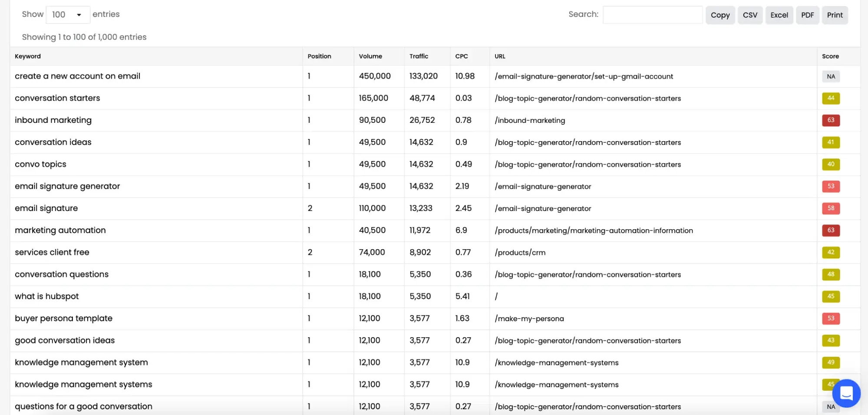Sort by the URL column header

[500, 56]
